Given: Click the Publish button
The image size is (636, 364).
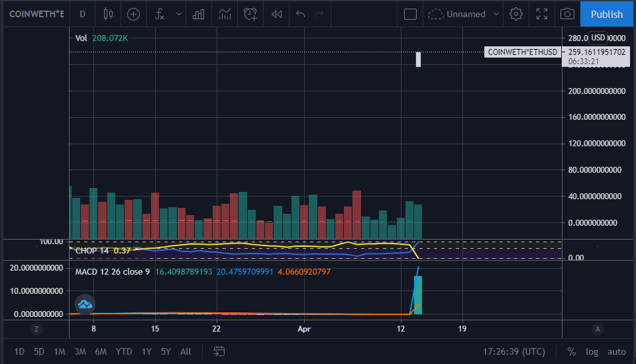Looking at the screenshot, I should click(606, 14).
